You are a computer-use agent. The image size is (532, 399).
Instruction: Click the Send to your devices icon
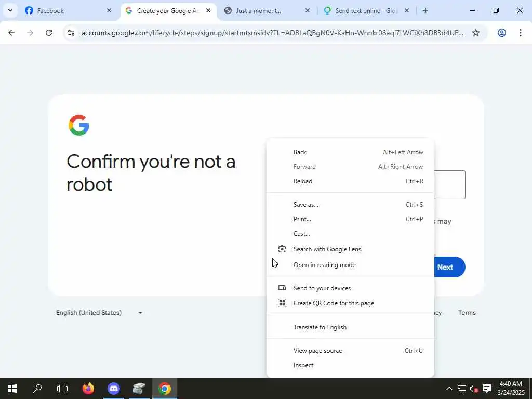tap(282, 288)
